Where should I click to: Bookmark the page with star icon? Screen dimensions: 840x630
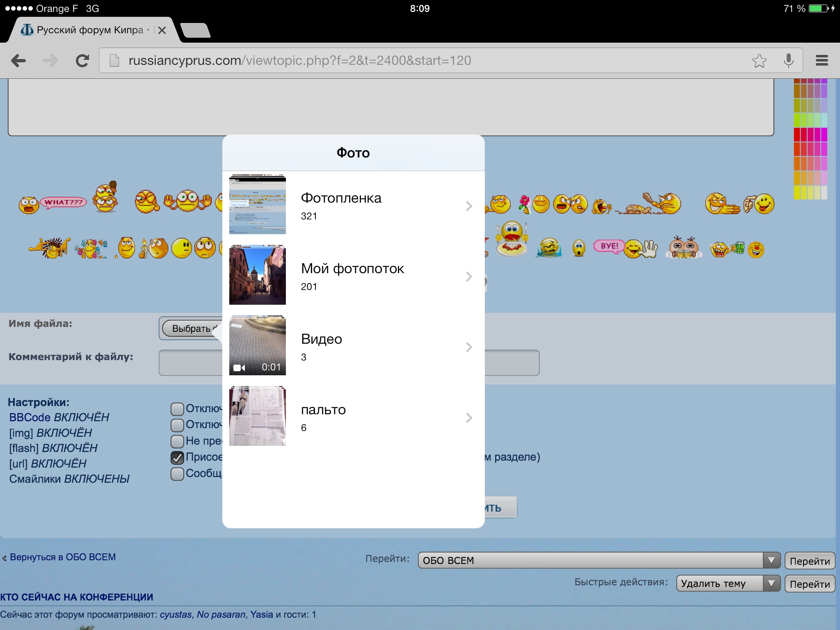[759, 61]
